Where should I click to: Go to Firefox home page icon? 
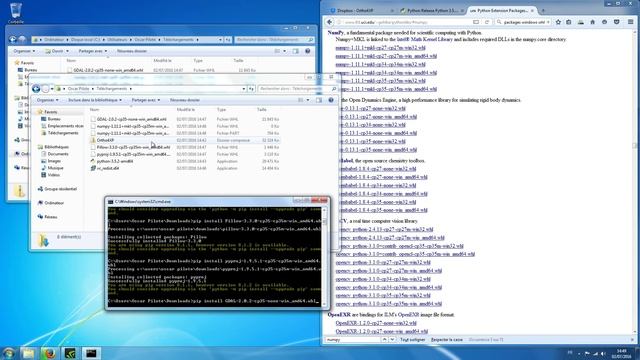click(x=592, y=22)
